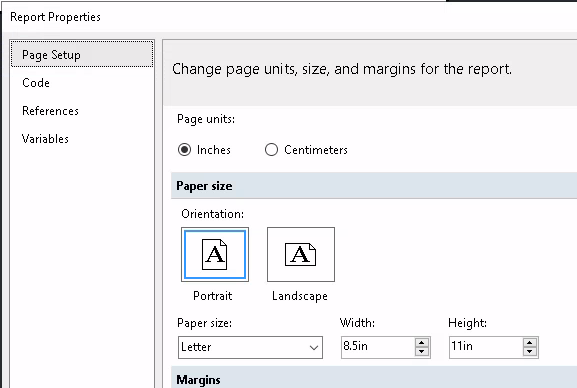The height and width of the screenshot is (388, 577).
Task: Click inside the Width 8.5in field
Action: tap(378, 347)
